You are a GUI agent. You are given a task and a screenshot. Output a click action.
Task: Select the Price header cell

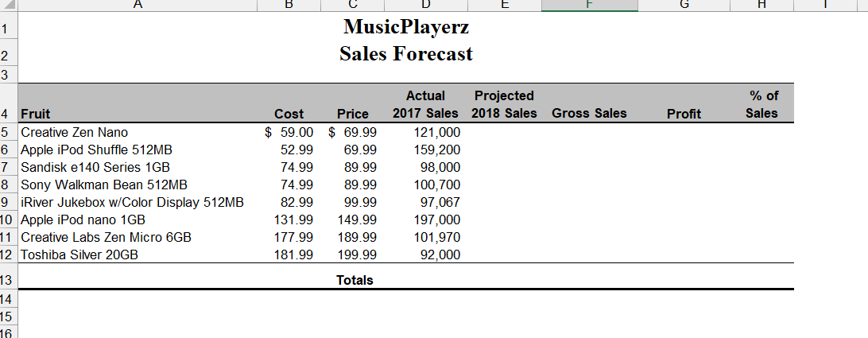pos(353,103)
